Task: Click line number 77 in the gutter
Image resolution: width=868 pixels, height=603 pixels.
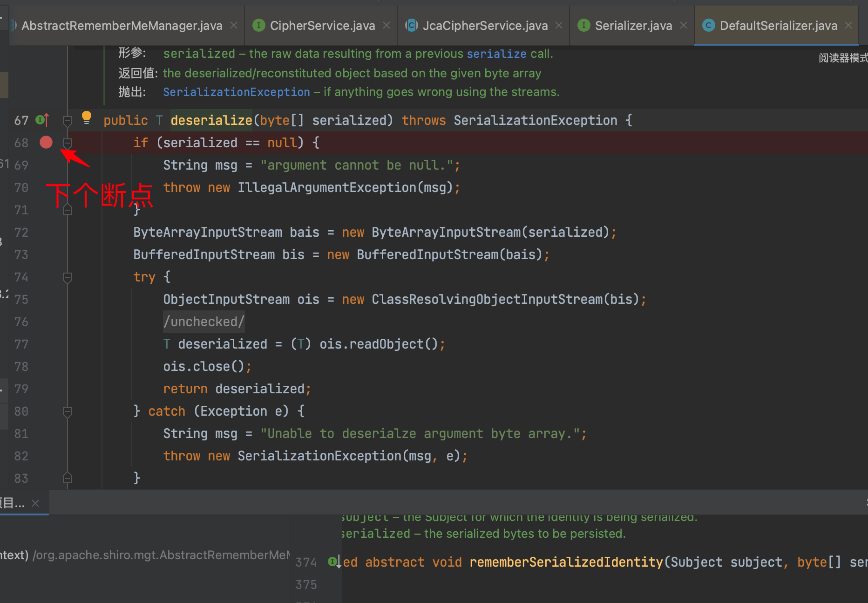Action: pos(21,344)
